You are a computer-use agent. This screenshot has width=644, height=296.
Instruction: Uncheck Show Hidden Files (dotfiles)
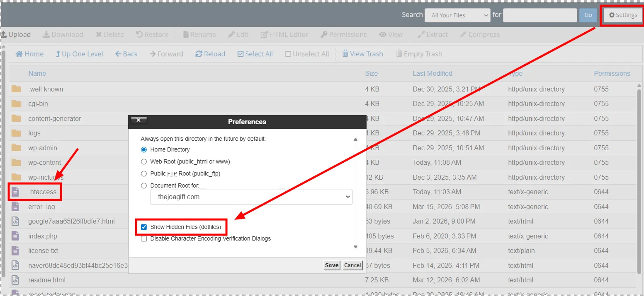144,227
